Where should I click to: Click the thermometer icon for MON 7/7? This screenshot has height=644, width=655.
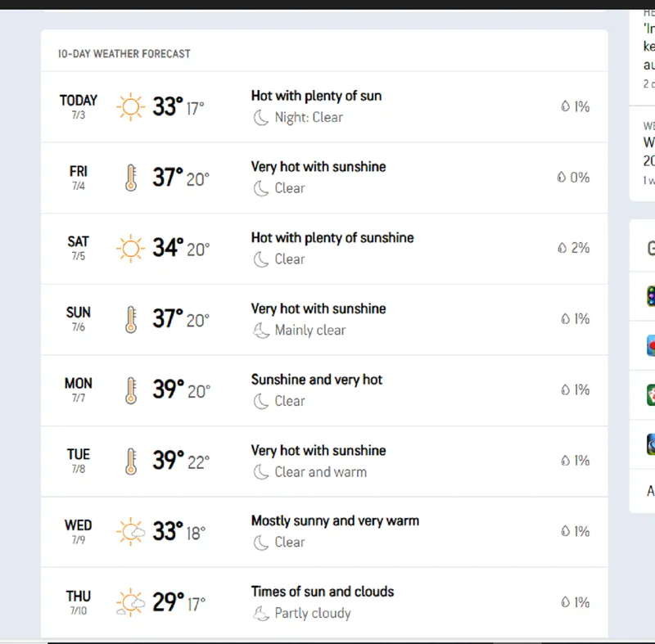131,390
